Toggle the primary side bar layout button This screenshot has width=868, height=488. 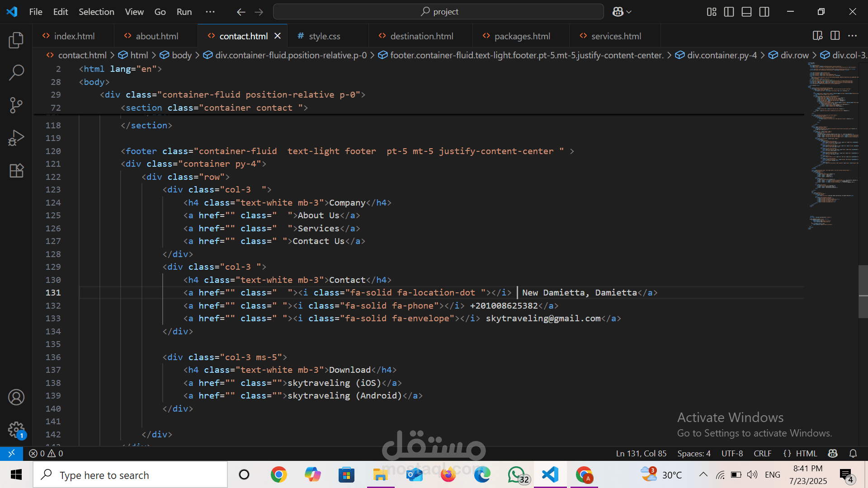[729, 12]
